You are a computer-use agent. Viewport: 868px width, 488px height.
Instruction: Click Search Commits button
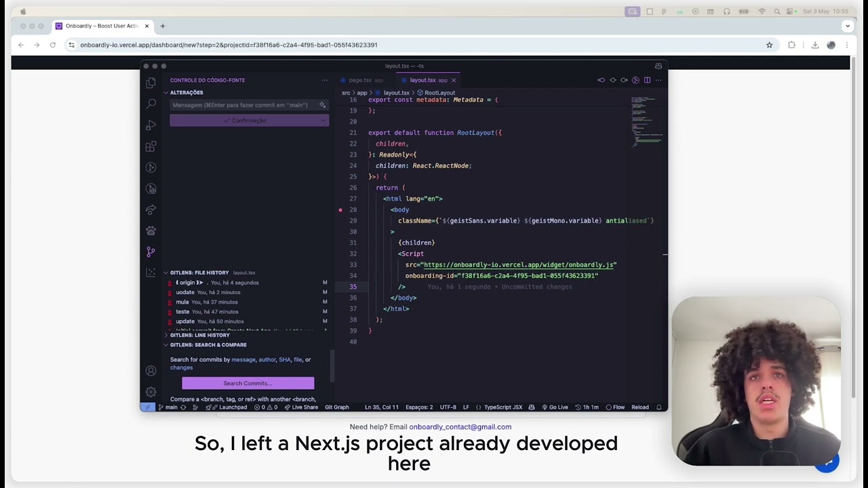(x=248, y=383)
